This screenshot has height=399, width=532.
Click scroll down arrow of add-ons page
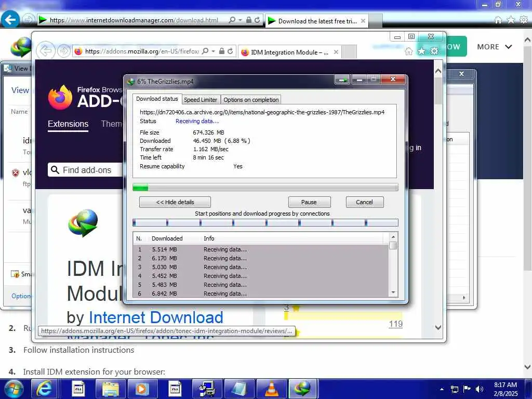[438, 328]
